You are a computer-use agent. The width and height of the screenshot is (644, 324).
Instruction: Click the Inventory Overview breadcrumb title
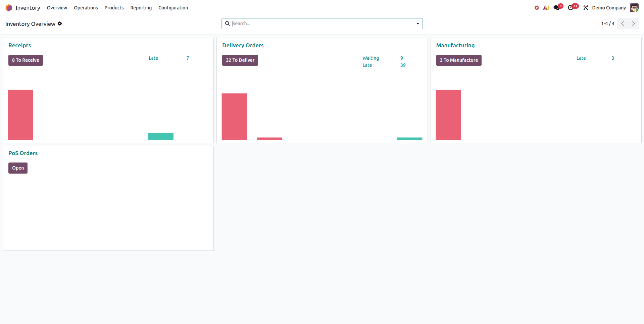[x=30, y=24]
